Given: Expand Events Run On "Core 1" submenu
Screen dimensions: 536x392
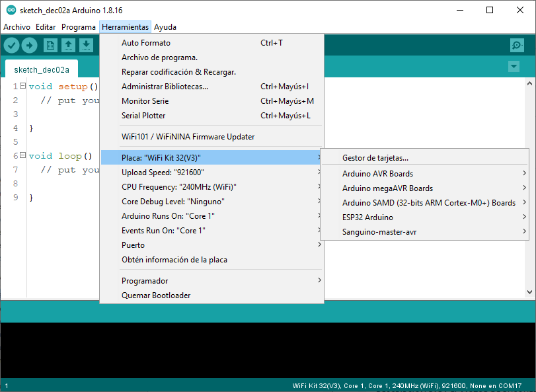Looking at the screenshot, I should point(212,230).
